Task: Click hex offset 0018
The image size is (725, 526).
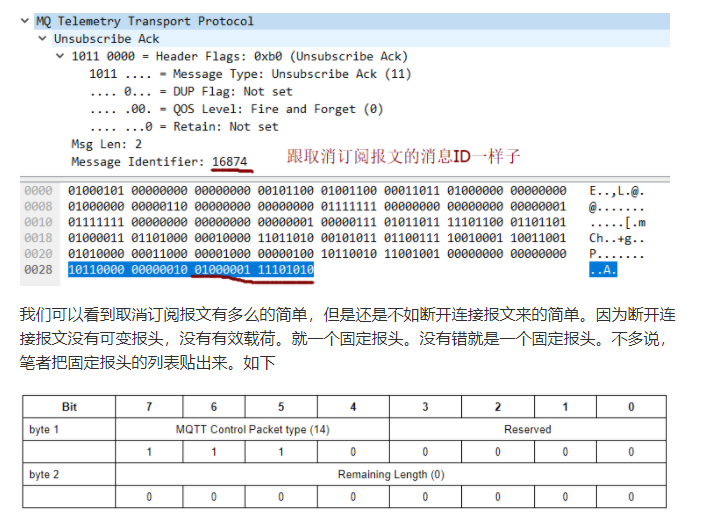Action: (38, 238)
